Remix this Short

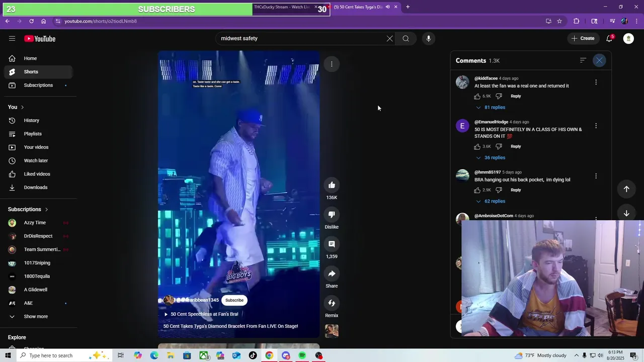(332, 303)
